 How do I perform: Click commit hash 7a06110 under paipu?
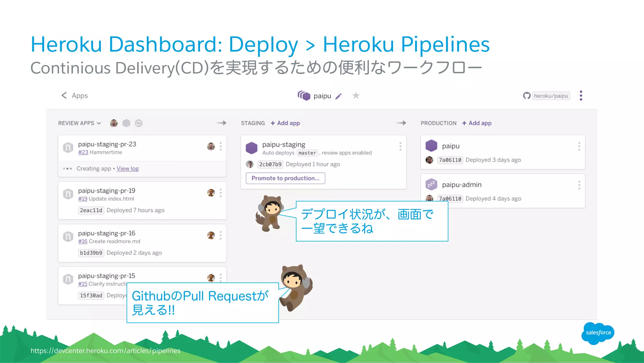(450, 160)
